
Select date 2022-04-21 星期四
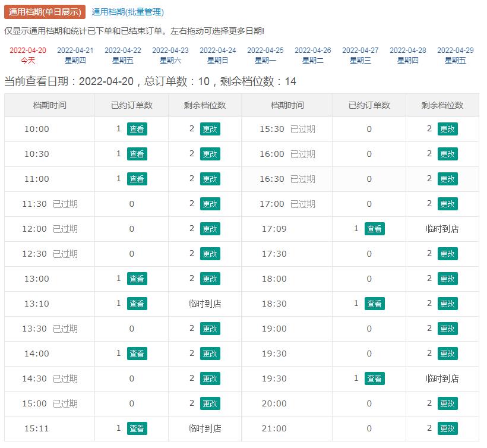[75, 55]
